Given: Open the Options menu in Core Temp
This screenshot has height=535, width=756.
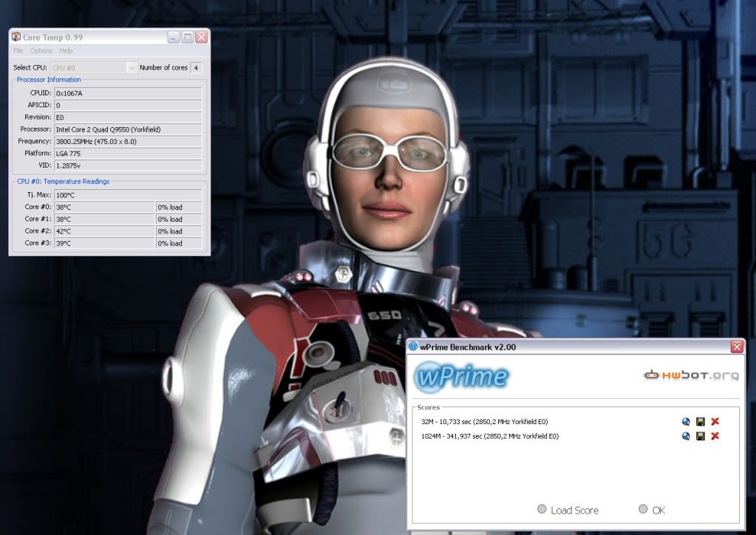Looking at the screenshot, I should [41, 51].
